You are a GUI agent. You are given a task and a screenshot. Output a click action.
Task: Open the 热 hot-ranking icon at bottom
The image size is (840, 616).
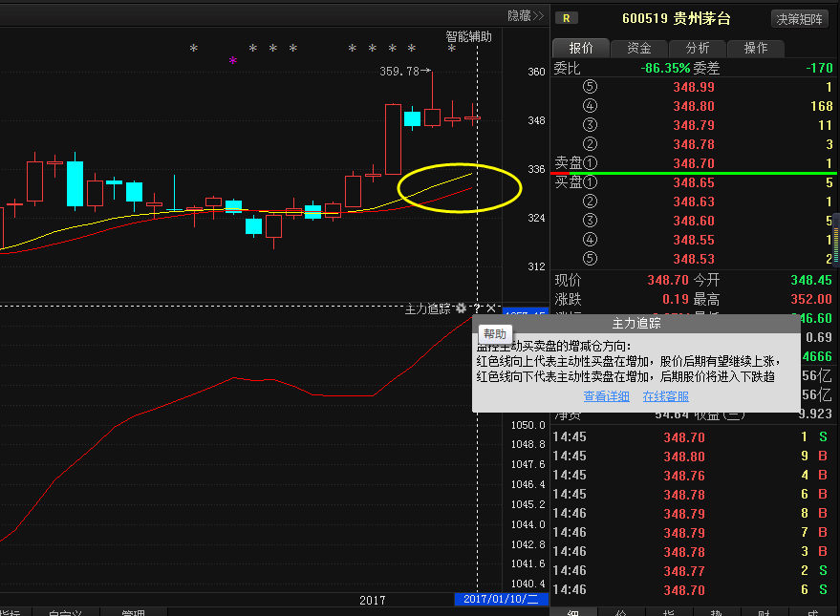click(716, 611)
